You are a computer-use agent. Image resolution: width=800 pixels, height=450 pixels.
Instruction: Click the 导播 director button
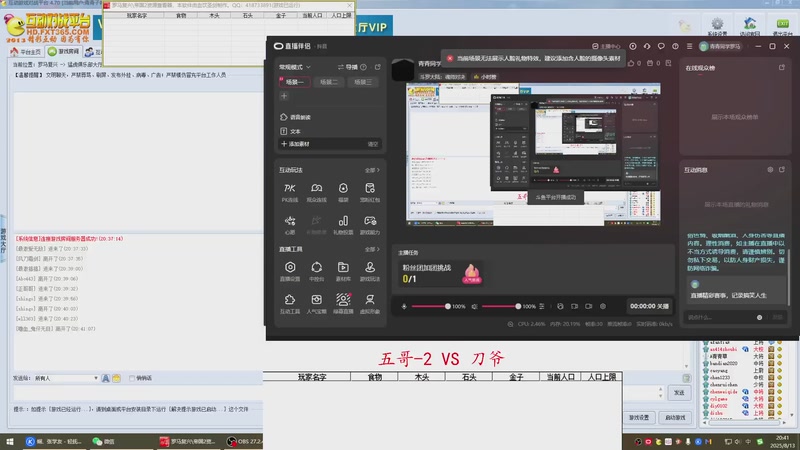(x=348, y=67)
